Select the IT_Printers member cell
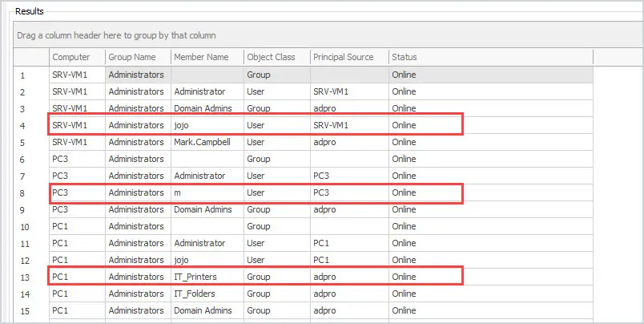 207,277
